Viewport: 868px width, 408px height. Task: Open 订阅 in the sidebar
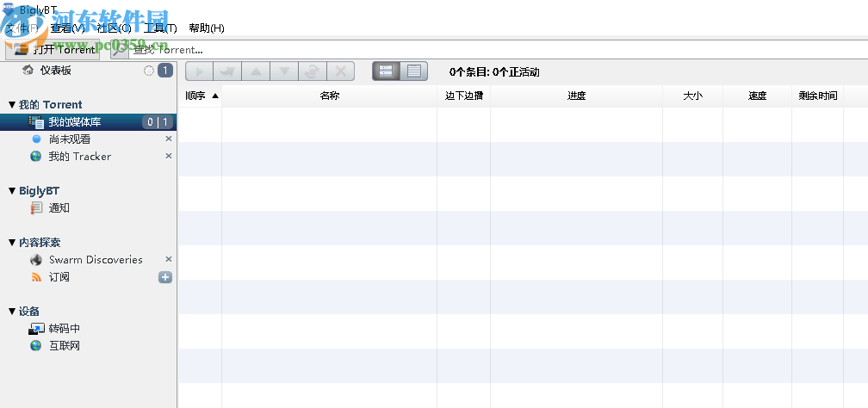click(59, 277)
